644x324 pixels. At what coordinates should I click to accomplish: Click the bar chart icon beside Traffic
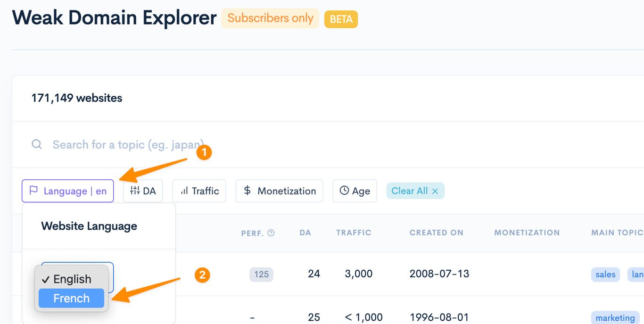(184, 191)
